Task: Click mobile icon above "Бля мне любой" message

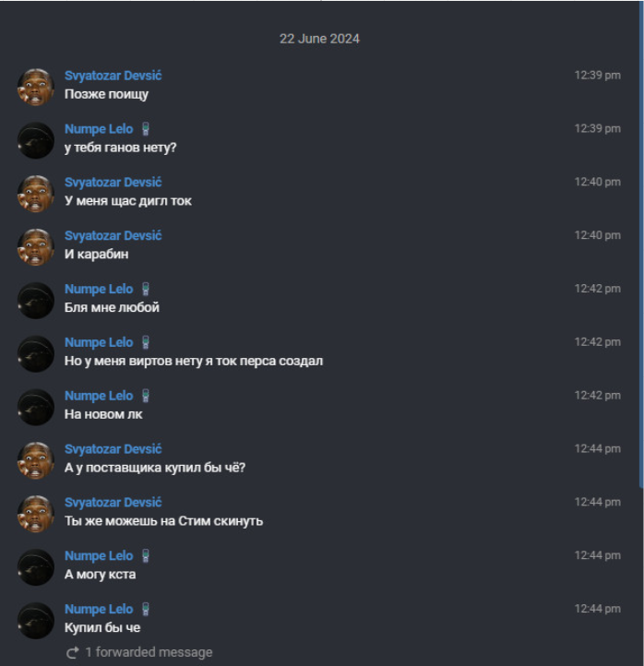Action: (x=146, y=290)
